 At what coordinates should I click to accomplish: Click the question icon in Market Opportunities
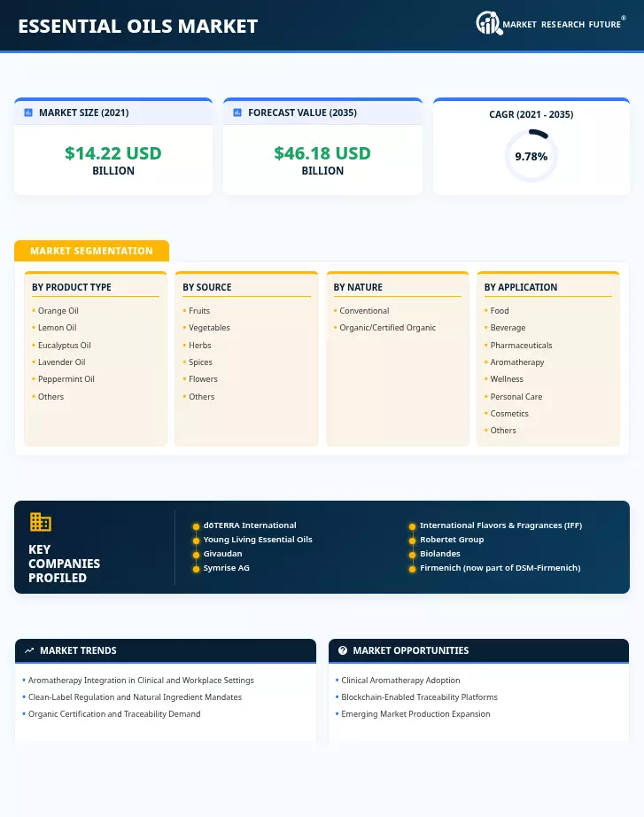pyautogui.click(x=343, y=650)
